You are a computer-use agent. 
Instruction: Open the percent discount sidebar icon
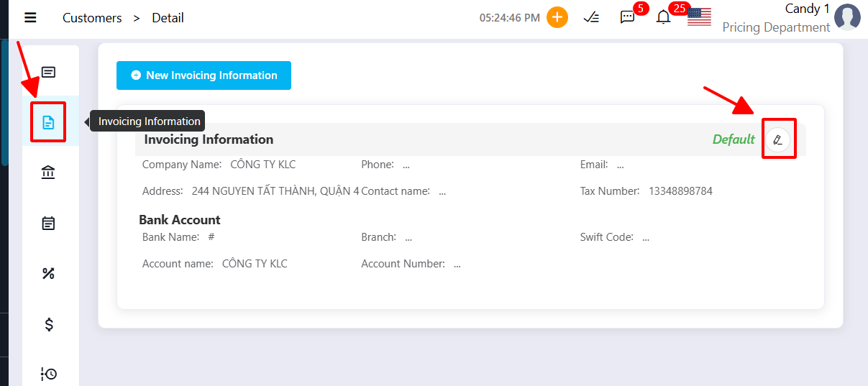click(48, 273)
